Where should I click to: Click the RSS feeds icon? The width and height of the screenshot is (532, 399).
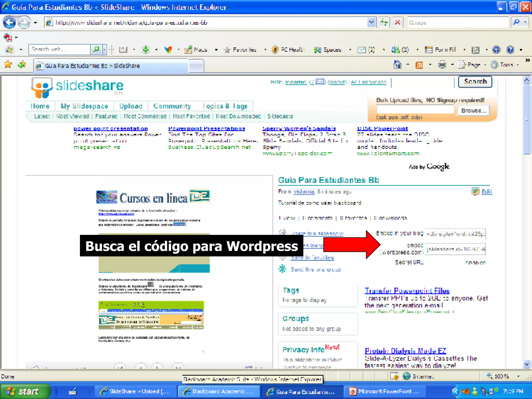click(x=419, y=65)
